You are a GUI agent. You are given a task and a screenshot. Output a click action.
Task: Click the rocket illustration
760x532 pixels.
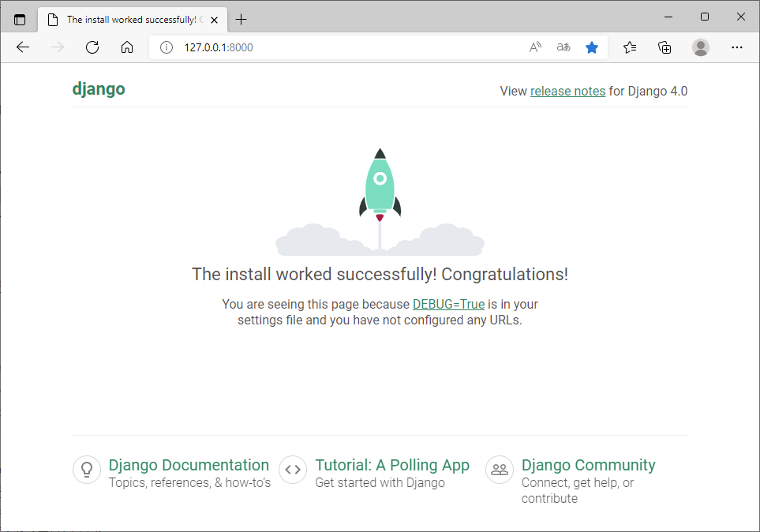click(x=380, y=201)
